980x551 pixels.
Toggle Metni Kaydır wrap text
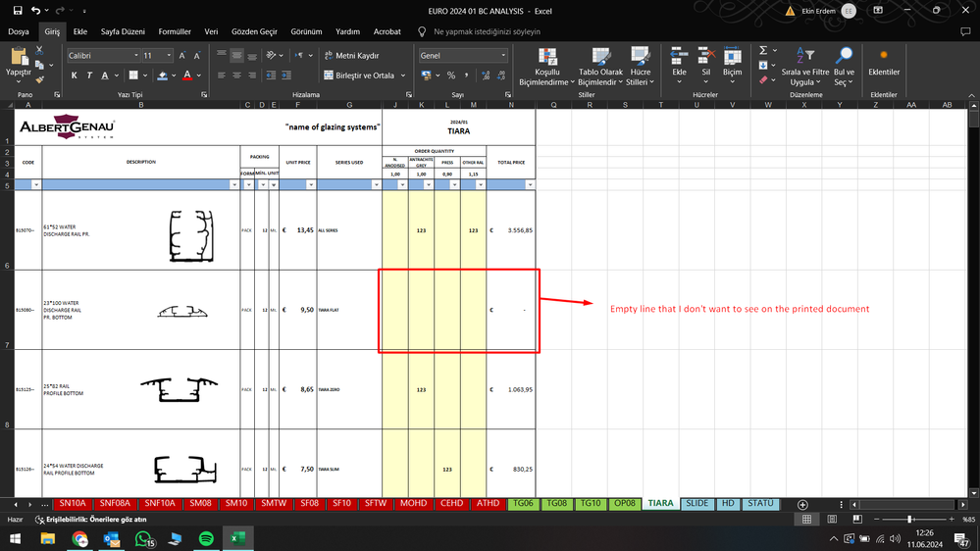(x=351, y=56)
